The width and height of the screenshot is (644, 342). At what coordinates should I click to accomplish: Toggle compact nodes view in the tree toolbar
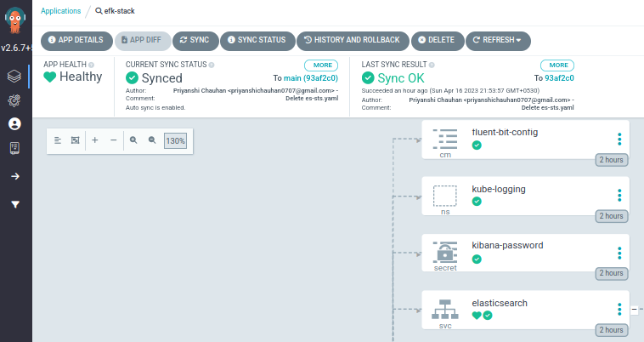[x=58, y=140]
